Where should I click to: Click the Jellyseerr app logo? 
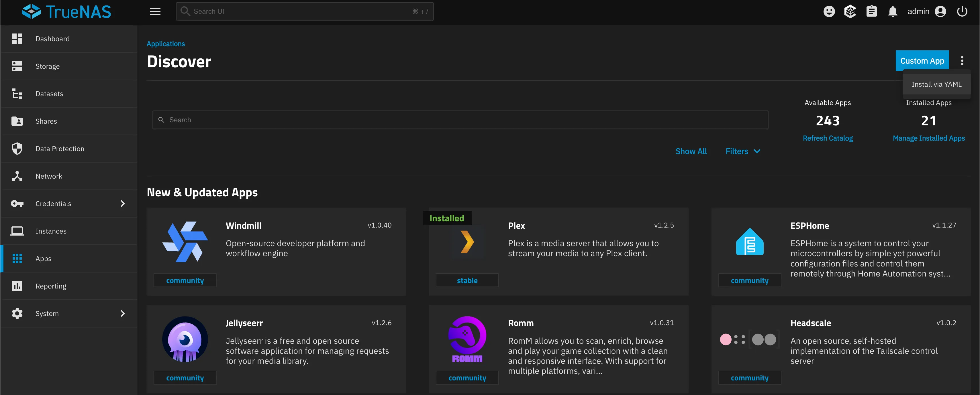tap(185, 339)
